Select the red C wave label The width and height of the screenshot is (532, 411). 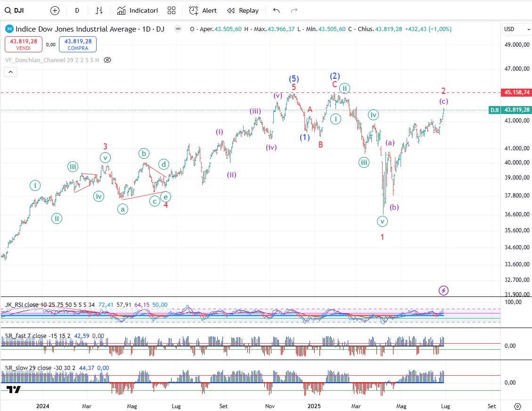tap(335, 84)
